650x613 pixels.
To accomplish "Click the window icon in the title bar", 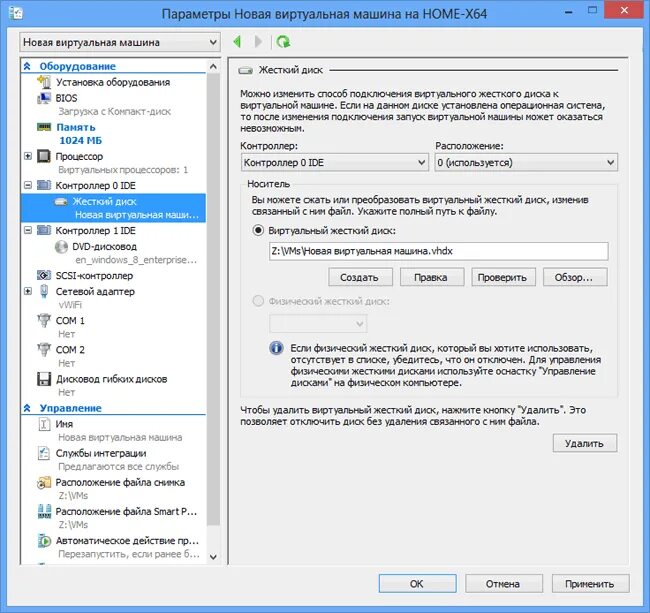I will coord(16,13).
